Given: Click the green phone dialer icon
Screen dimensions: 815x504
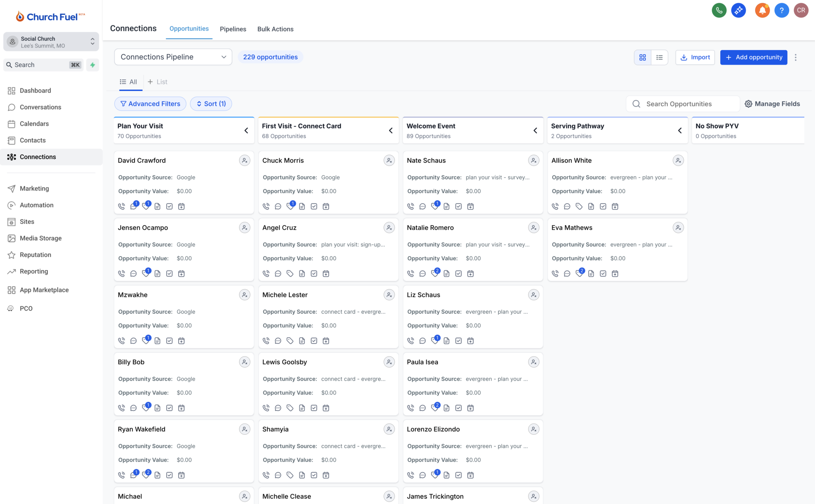Looking at the screenshot, I should [719, 10].
